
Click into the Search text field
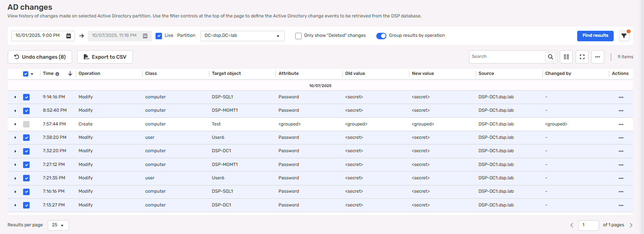click(x=507, y=57)
